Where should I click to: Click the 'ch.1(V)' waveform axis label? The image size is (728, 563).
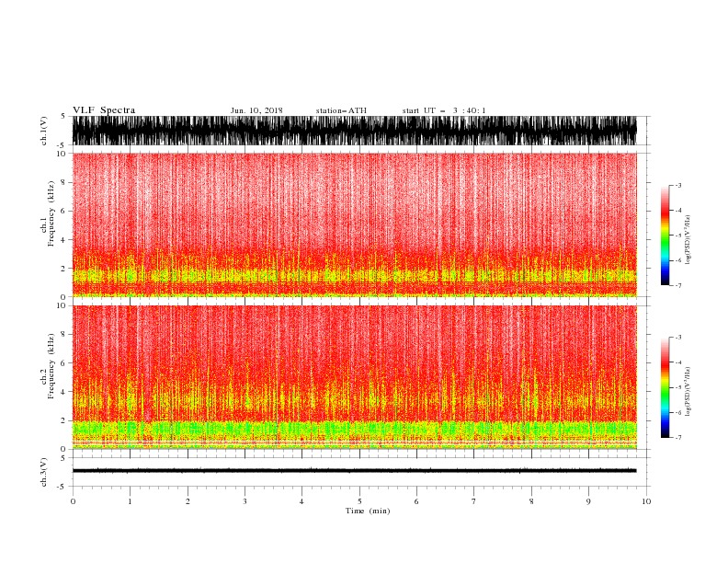[44, 131]
